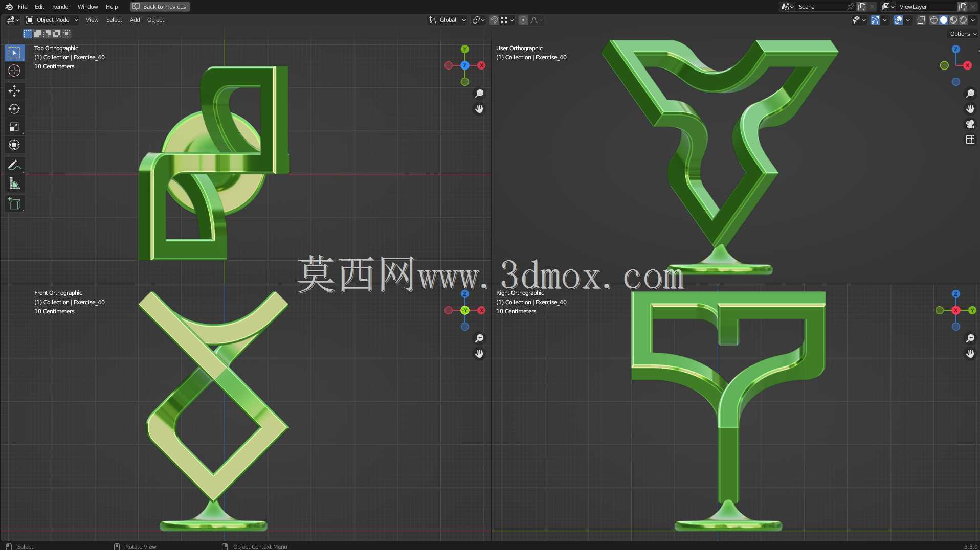Image resolution: width=980 pixels, height=550 pixels.
Task: Toggle proportional editing
Action: (523, 20)
